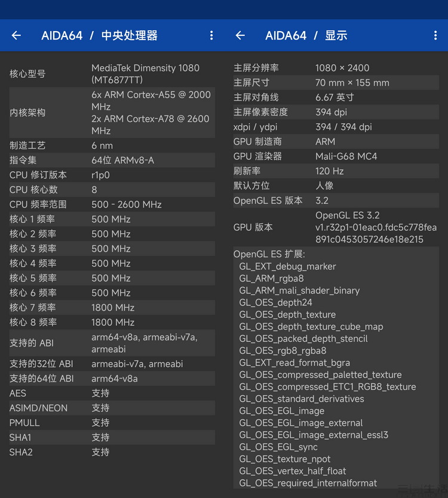Select the xdpi / ydpi row

[336, 127]
